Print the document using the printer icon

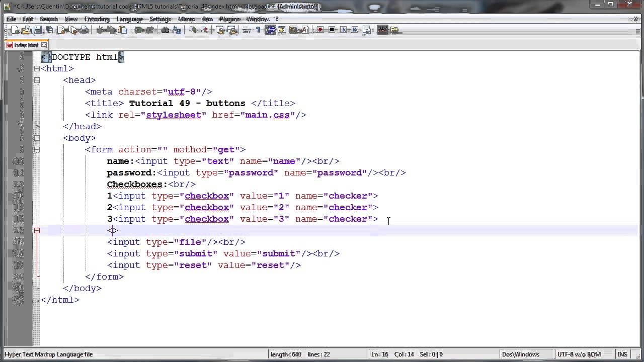(85, 30)
